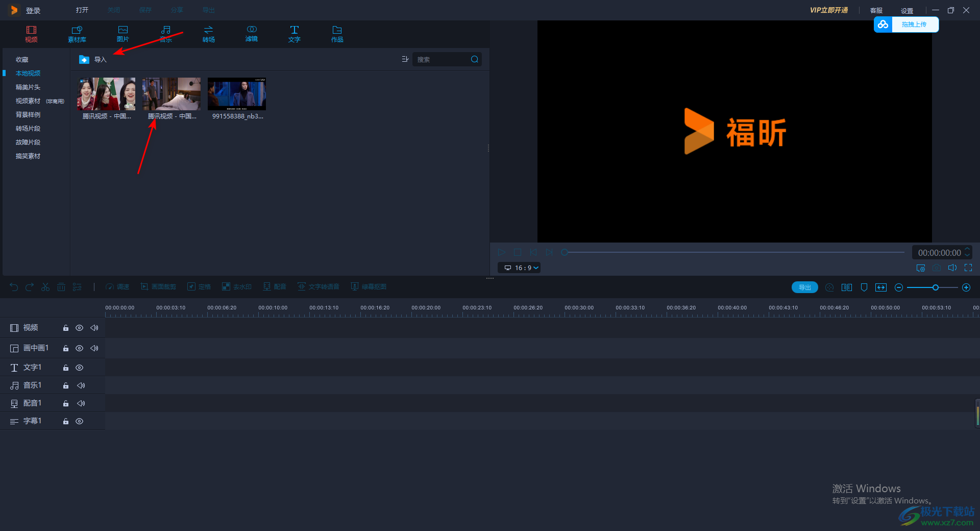Open the 作品 (Projects) tab
Image resolution: width=980 pixels, height=531 pixels.
click(x=337, y=34)
